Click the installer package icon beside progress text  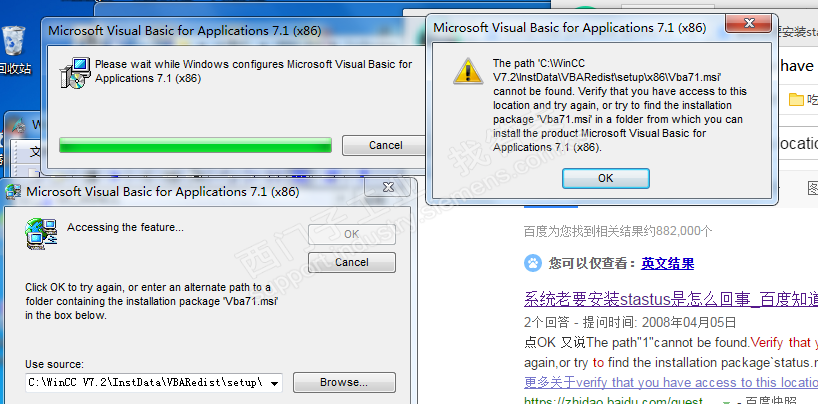pyautogui.click(x=72, y=73)
